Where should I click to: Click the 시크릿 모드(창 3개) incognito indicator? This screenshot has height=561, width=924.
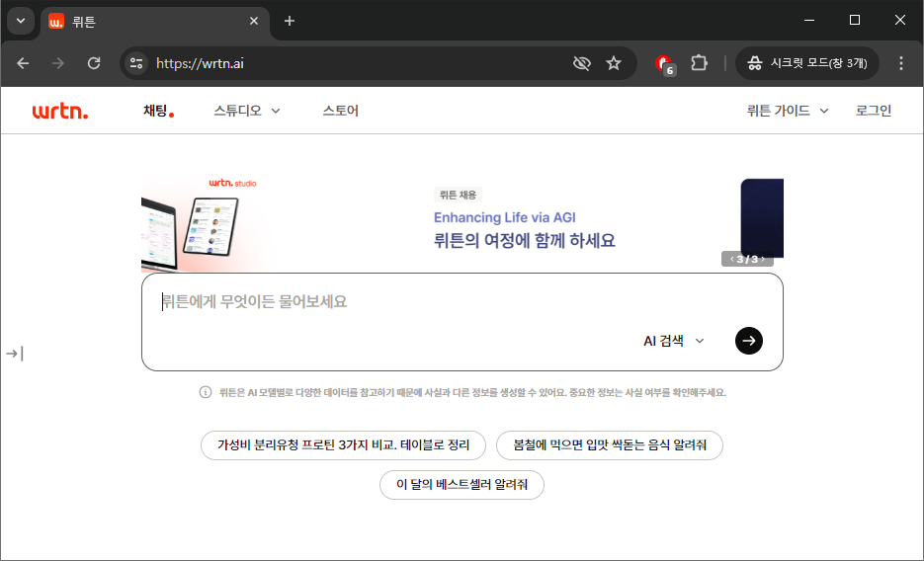tap(806, 63)
